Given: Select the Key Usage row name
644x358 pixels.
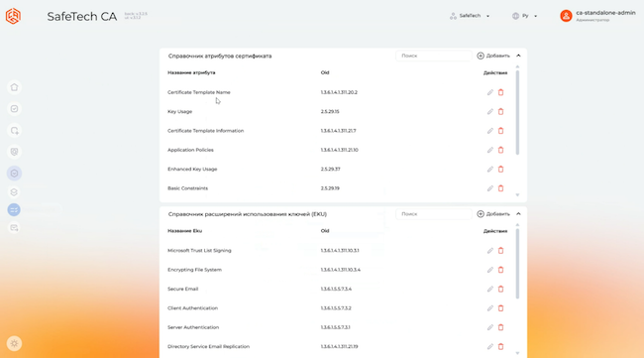Looking at the screenshot, I should tap(180, 112).
